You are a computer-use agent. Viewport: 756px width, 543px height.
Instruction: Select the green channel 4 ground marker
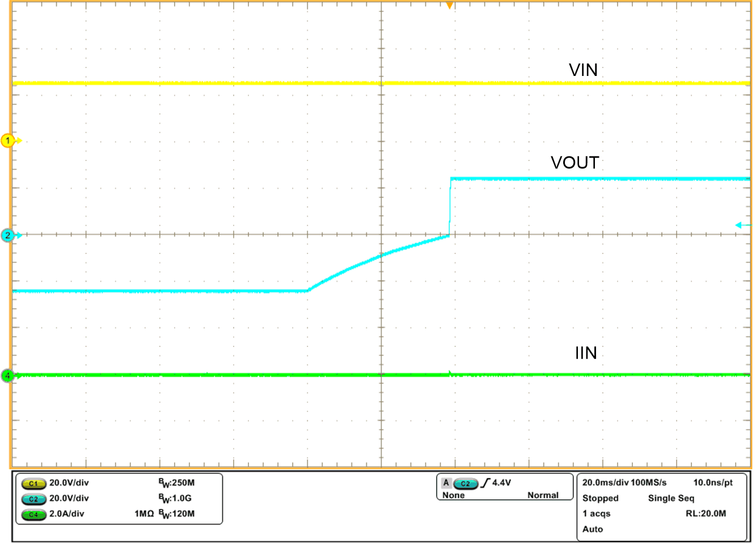(x=8, y=375)
